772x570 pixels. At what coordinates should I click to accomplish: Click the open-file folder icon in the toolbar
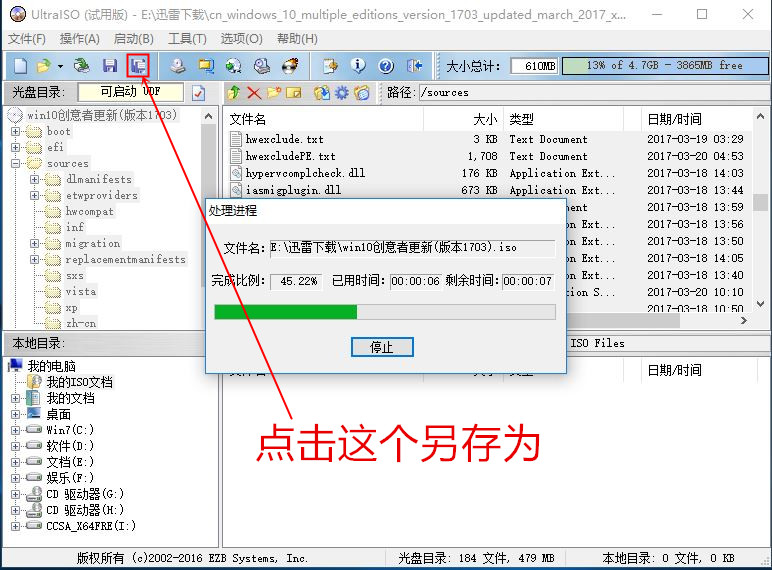pos(43,65)
